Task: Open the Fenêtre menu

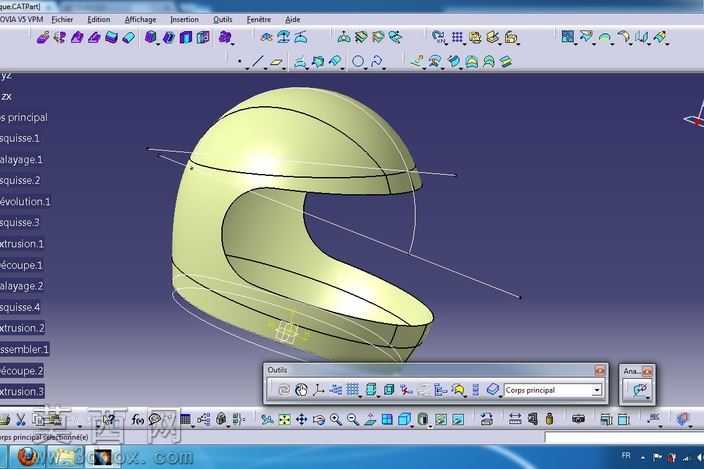Action: click(259, 19)
